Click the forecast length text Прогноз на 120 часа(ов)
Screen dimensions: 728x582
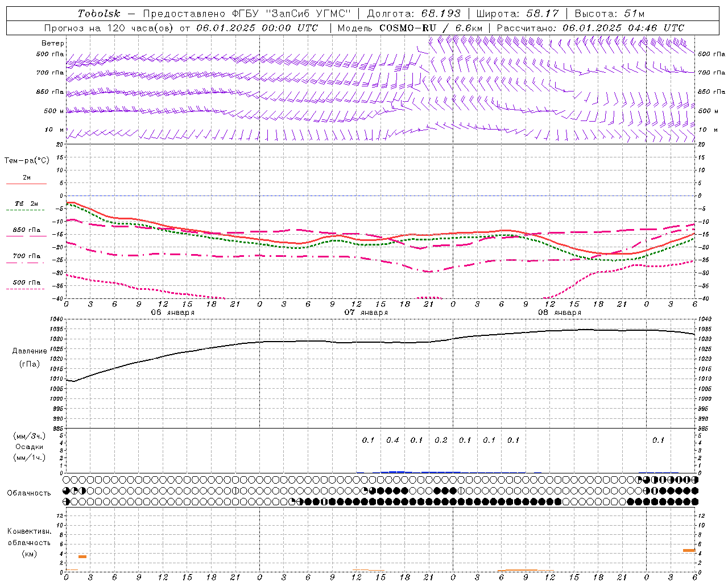(110, 28)
